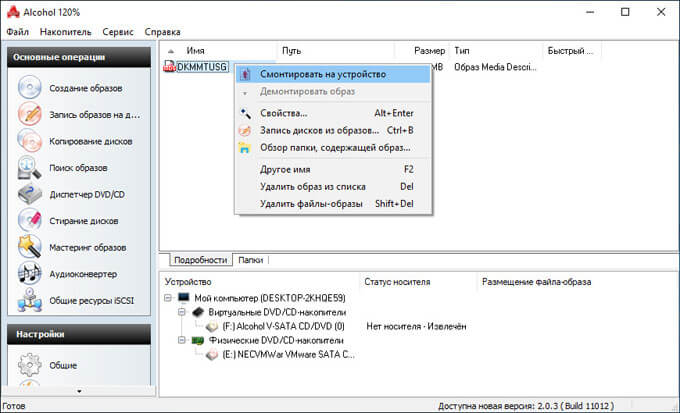This screenshot has height=413, width=680.
Task: Switch to the Папки tab
Action: tap(250, 260)
